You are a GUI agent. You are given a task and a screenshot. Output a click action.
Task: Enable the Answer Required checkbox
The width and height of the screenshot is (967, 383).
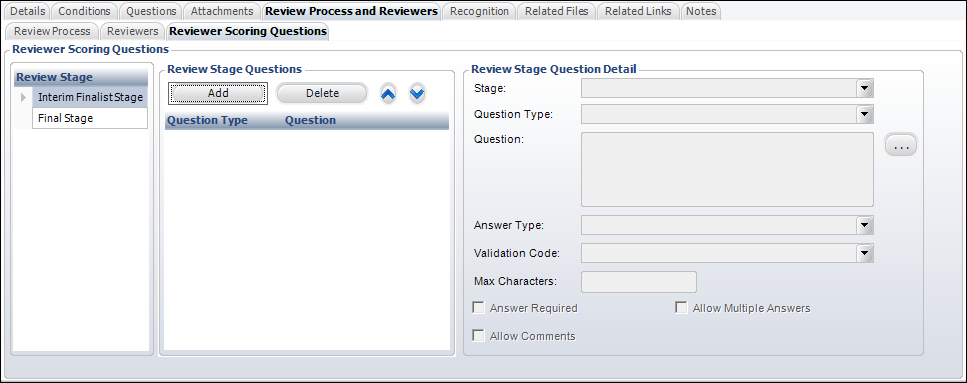pos(478,308)
